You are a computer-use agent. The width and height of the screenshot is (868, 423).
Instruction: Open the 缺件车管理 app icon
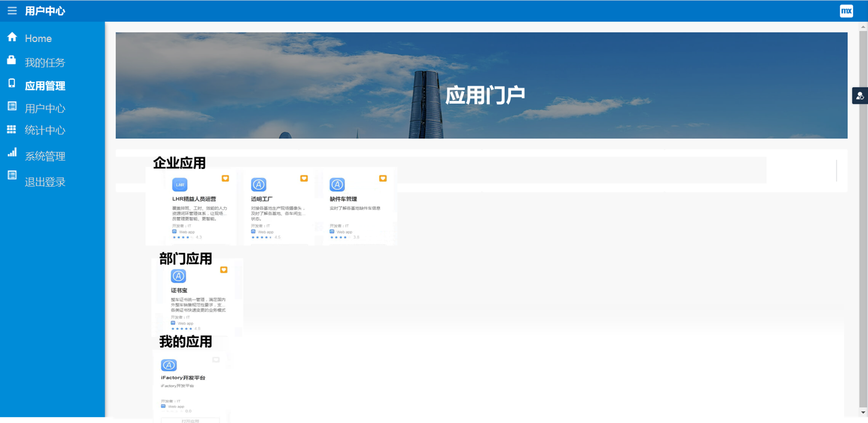point(337,184)
